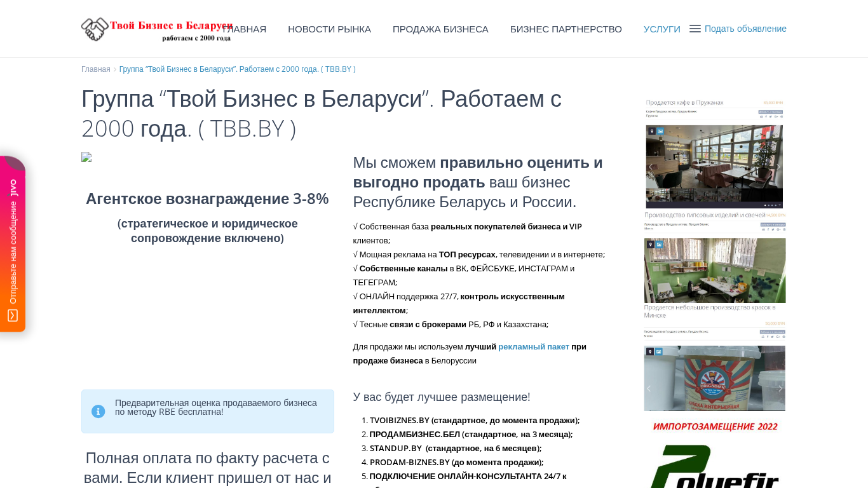
Task: Click the line Тесные связи с брокерами
Action: 451,325
